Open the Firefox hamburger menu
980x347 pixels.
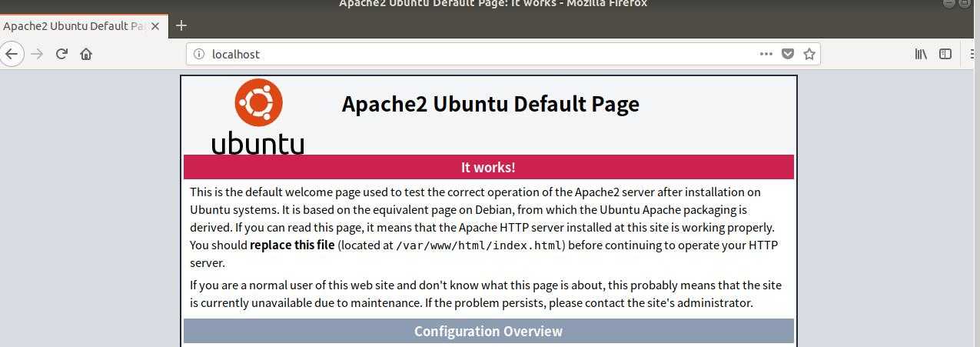tap(974, 54)
